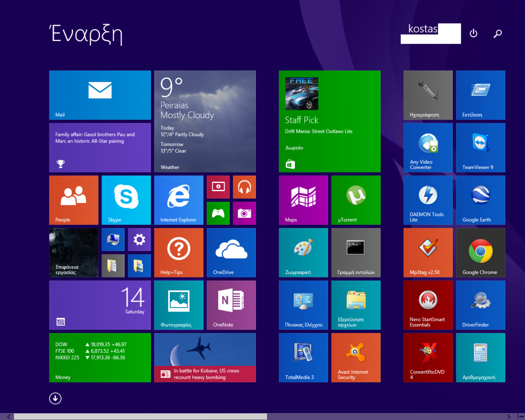Open the Πίνακας Ελέγχου control panel tile
Viewport: 525px width, 420px height.
click(x=303, y=305)
